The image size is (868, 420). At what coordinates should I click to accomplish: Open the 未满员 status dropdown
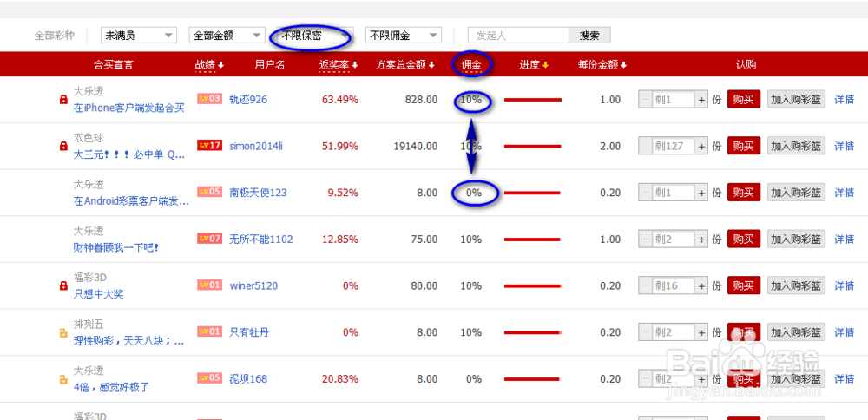coord(138,36)
